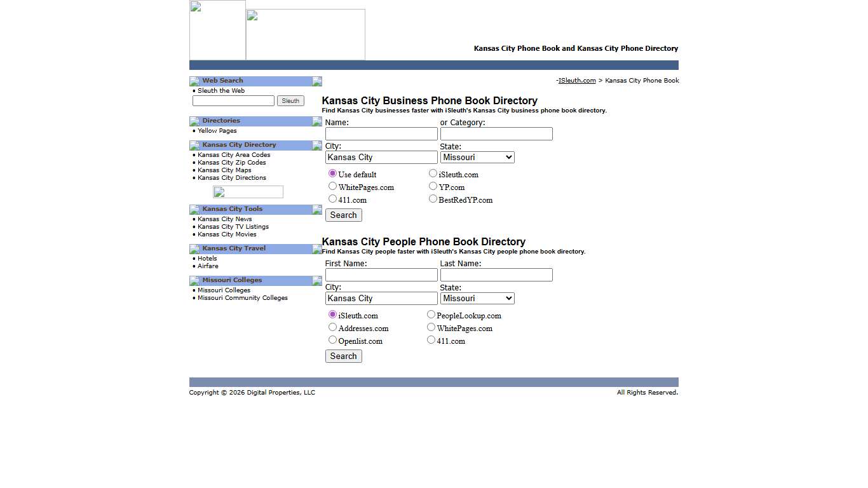Follow the ISleuth.com breadcrumb link
Viewport: 868px width, 488px height.
[576, 80]
